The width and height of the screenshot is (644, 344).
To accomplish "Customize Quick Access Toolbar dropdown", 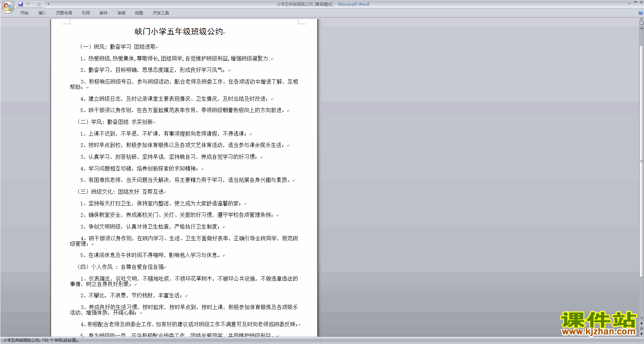I will coord(48,4).
